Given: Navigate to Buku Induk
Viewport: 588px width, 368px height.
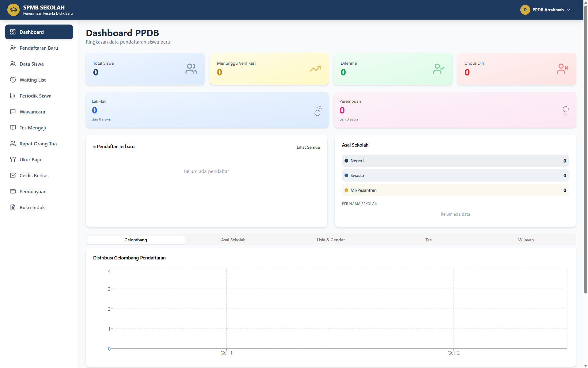Looking at the screenshot, I should [x=39, y=207].
